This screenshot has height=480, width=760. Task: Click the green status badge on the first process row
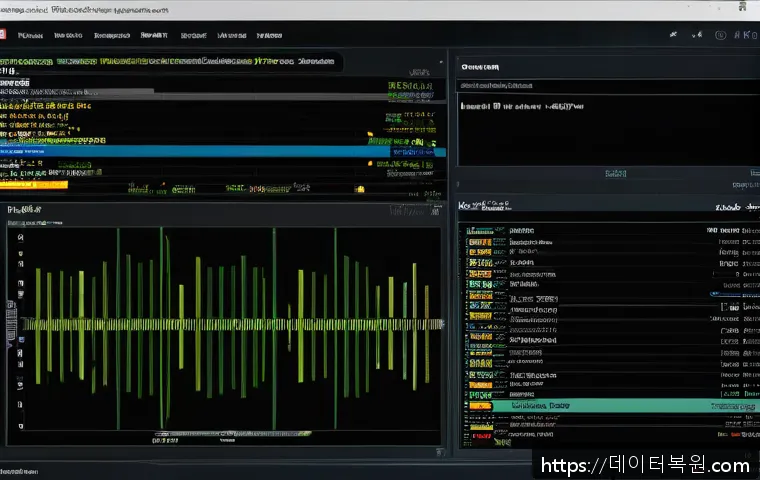tap(481, 230)
